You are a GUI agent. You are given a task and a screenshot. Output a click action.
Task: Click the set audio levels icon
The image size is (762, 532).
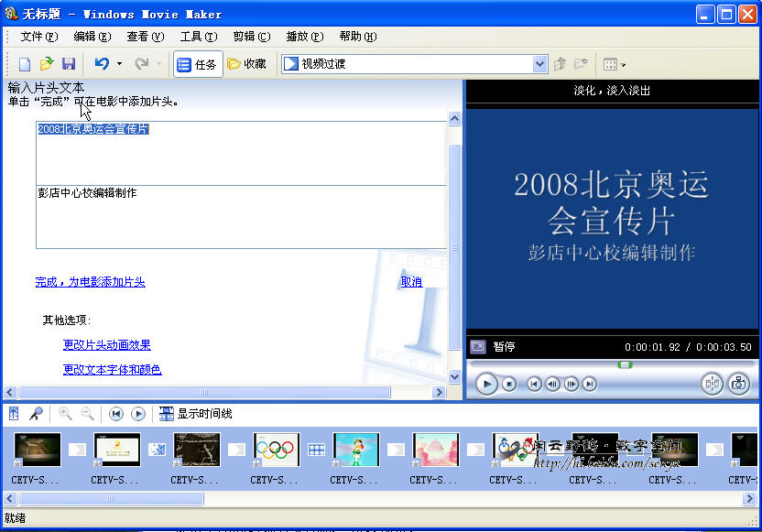click(14, 414)
